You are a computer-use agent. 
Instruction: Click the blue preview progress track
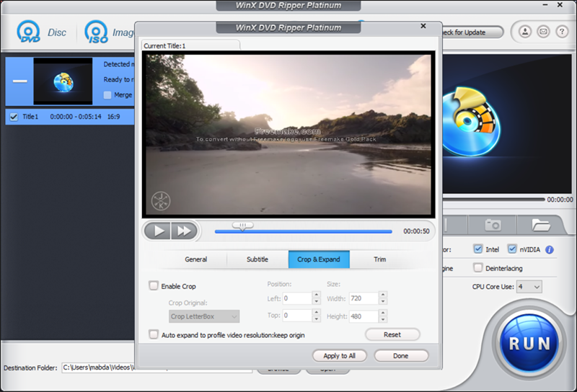point(303,232)
